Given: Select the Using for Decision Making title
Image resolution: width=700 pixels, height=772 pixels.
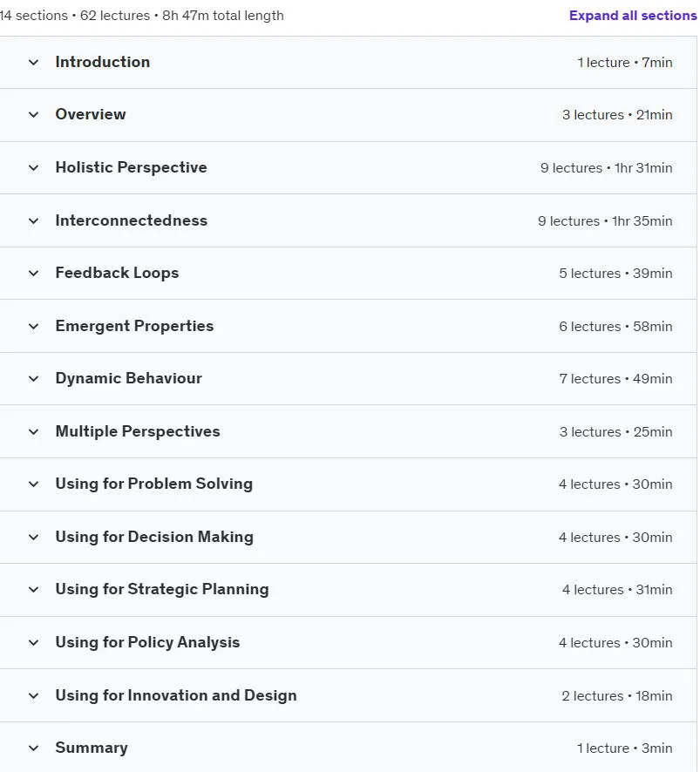Looking at the screenshot, I should [x=154, y=537].
